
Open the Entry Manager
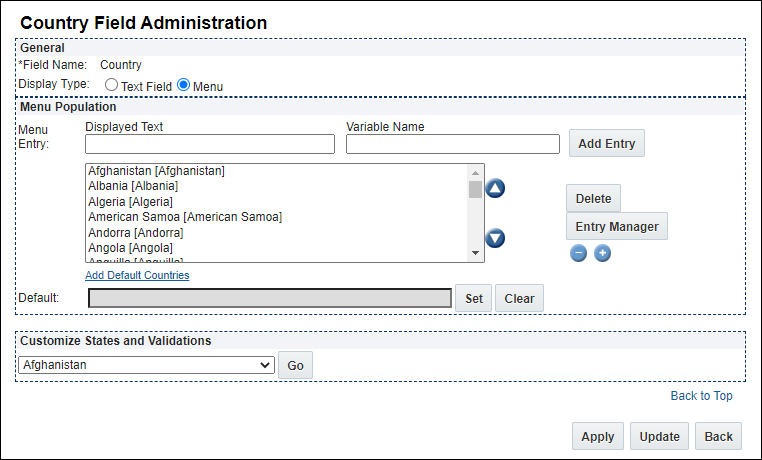pyautogui.click(x=617, y=226)
